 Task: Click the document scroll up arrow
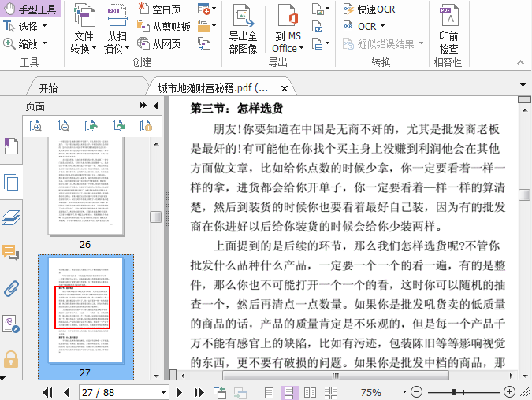(525, 110)
